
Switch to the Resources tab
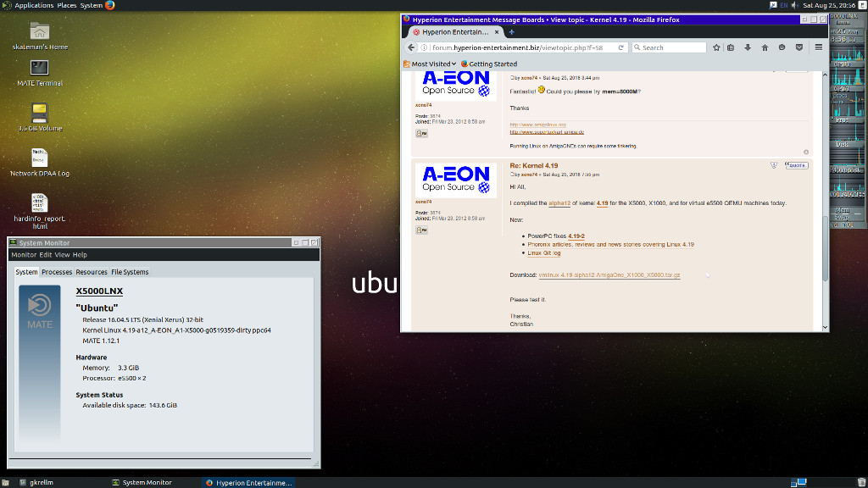pos(92,272)
